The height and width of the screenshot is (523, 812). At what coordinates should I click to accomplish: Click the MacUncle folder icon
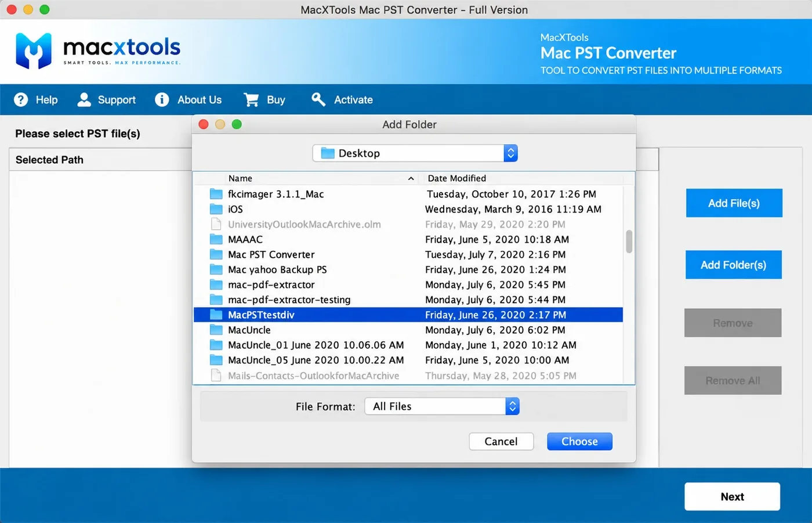pyautogui.click(x=216, y=330)
